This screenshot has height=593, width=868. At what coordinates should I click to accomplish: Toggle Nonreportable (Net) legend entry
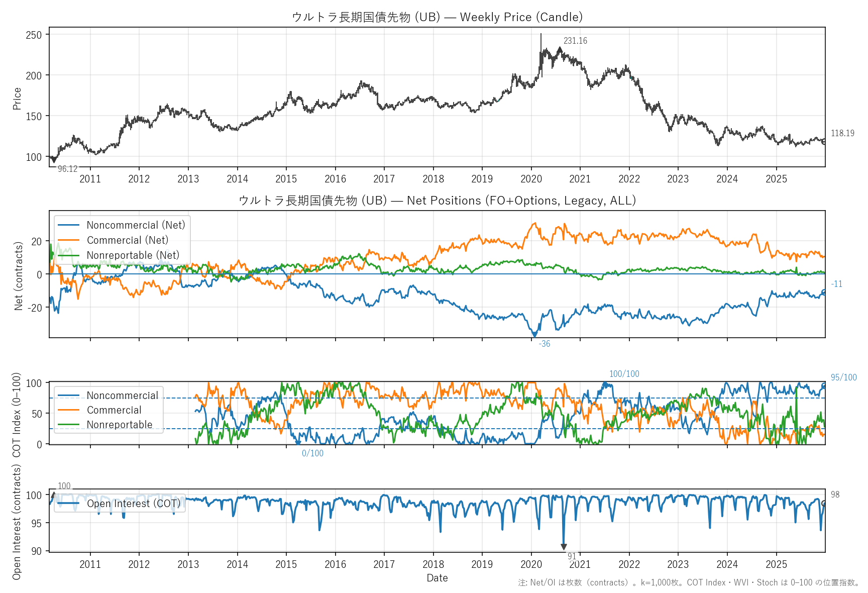(x=133, y=255)
